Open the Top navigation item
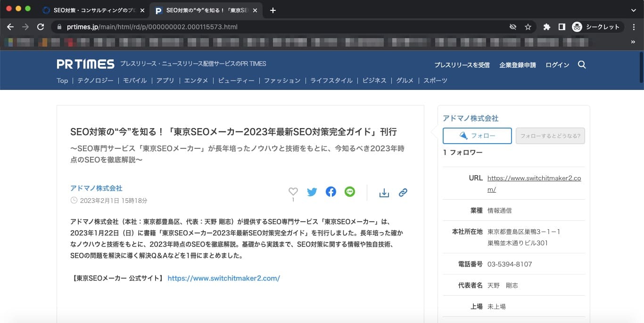This screenshot has width=644, height=323. click(x=62, y=81)
